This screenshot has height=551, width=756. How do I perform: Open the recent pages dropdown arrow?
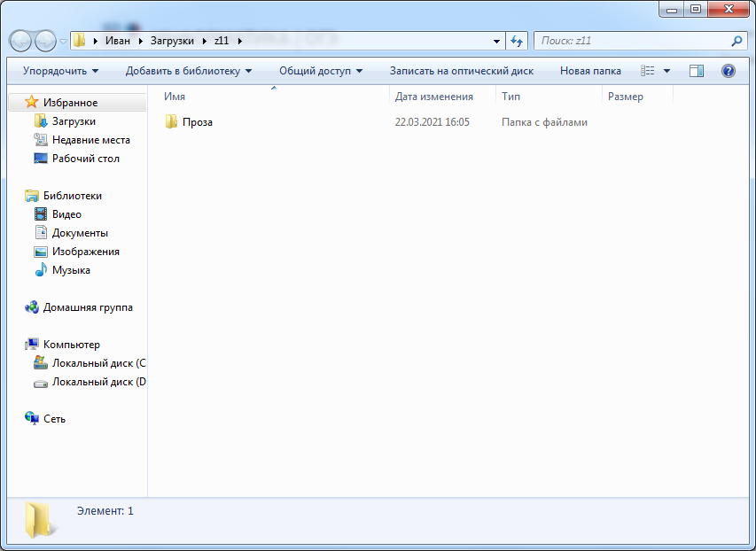coord(63,42)
